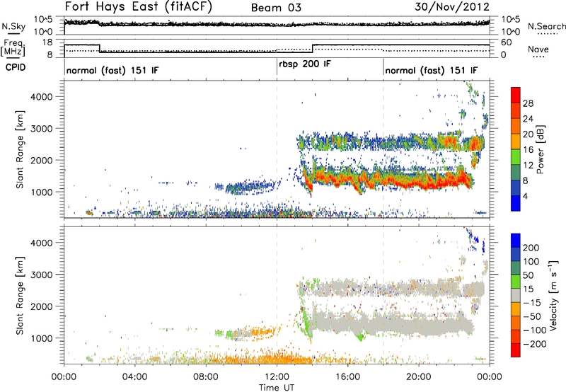Click 'Slant Range [km]' label of power panel
Screen dimensions: 566x392
[21, 149]
